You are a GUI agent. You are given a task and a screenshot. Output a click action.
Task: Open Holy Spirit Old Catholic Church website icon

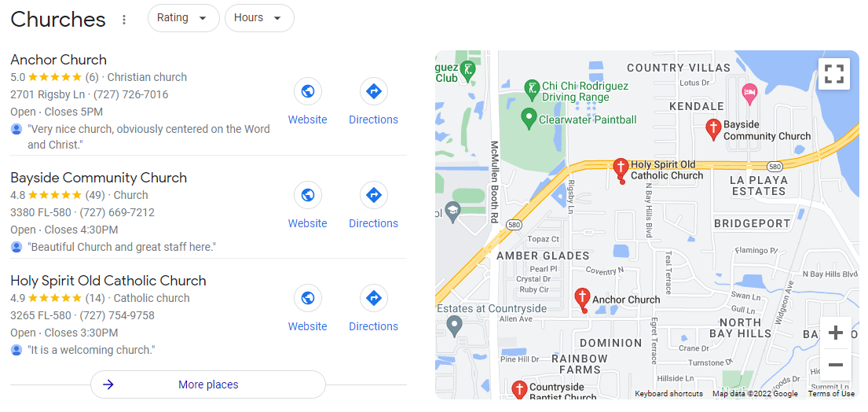tap(308, 298)
